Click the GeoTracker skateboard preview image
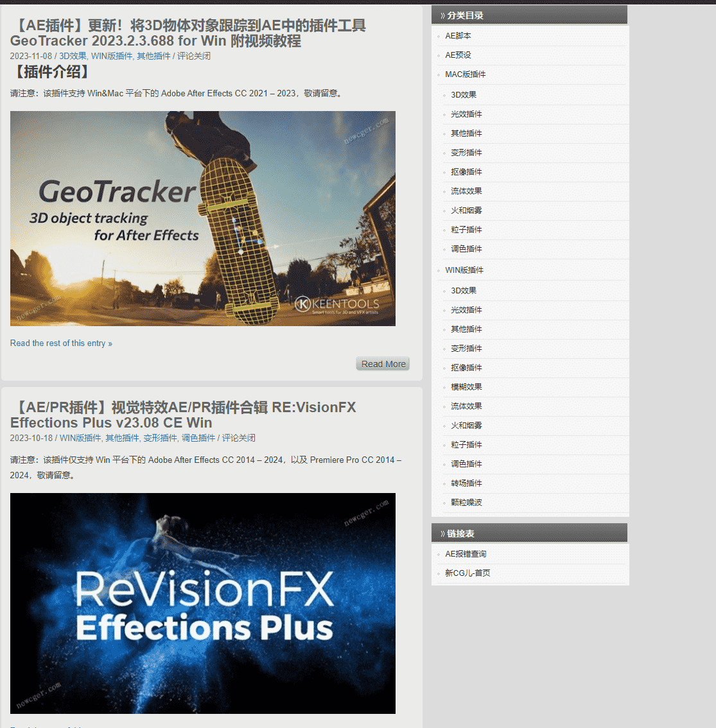 203,218
